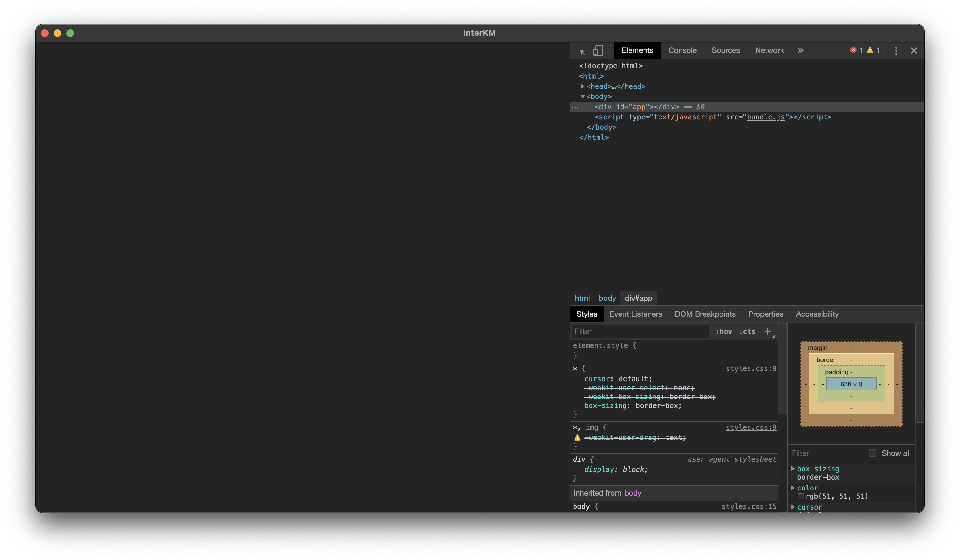Click the Styles Filter input field
Image resolution: width=960 pixels, height=560 pixels.
tap(640, 331)
